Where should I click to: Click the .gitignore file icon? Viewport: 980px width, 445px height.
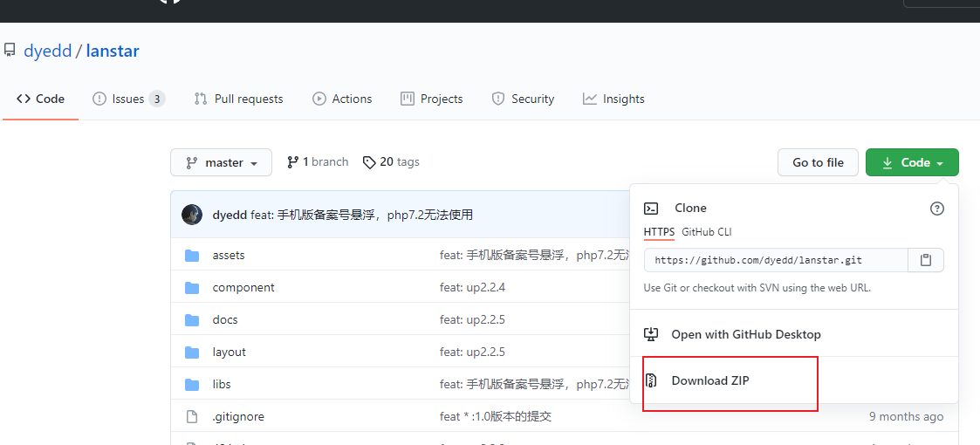click(192, 416)
